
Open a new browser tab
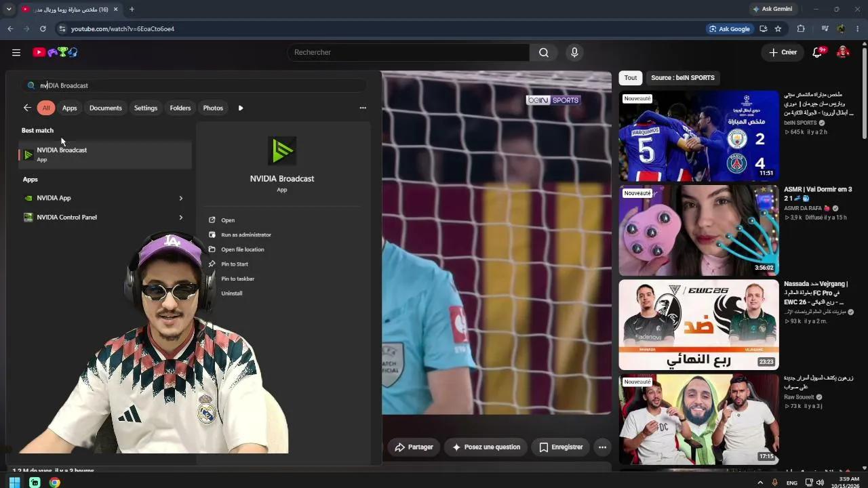[x=132, y=9]
